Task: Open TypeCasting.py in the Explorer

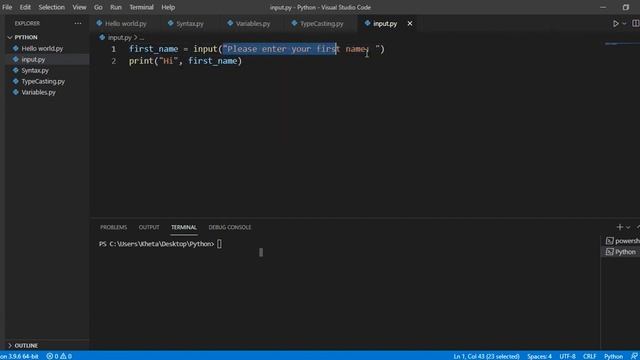Action: pyautogui.click(x=43, y=82)
